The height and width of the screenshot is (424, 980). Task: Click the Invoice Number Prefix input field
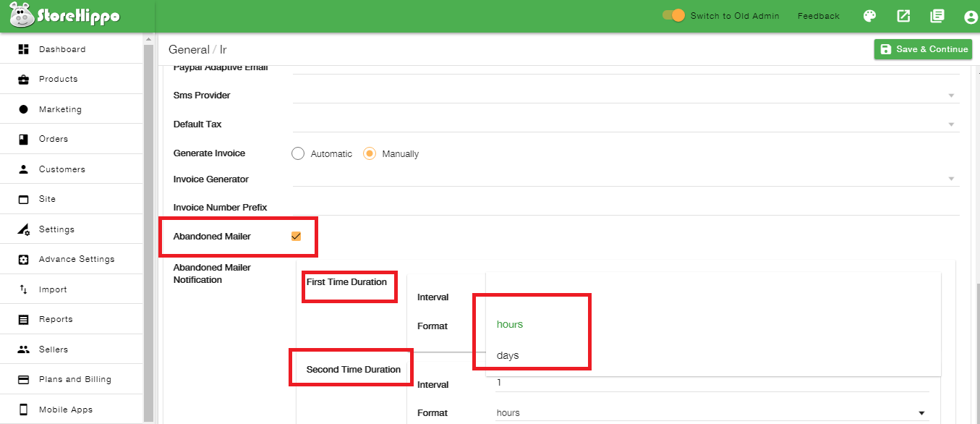[x=626, y=207]
